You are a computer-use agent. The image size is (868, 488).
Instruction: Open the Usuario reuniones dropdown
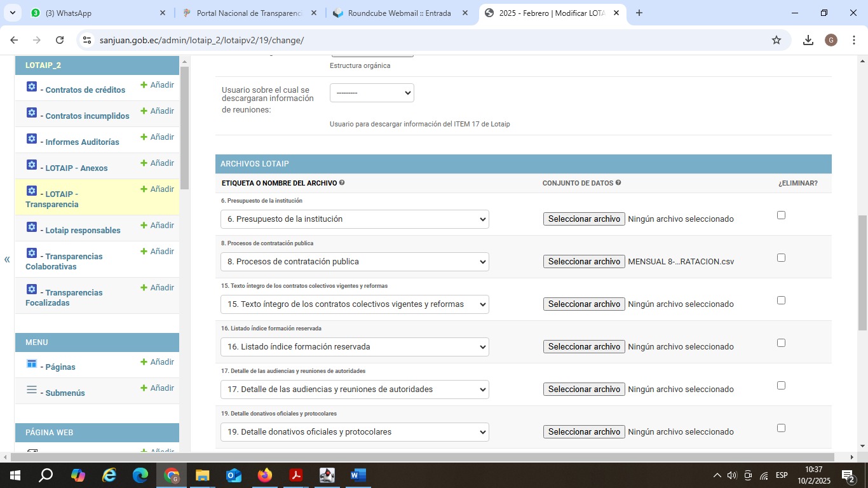pyautogui.click(x=372, y=93)
